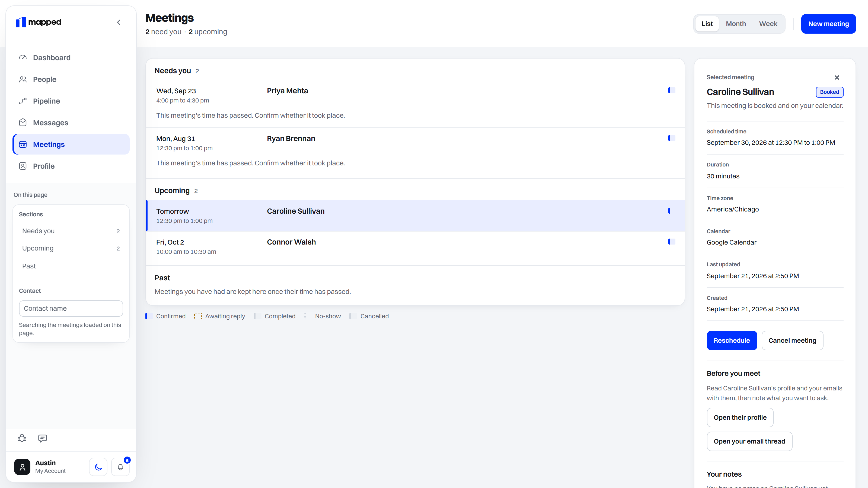Click the Messages envelope icon
This screenshot has width=868, height=488.
click(23, 123)
